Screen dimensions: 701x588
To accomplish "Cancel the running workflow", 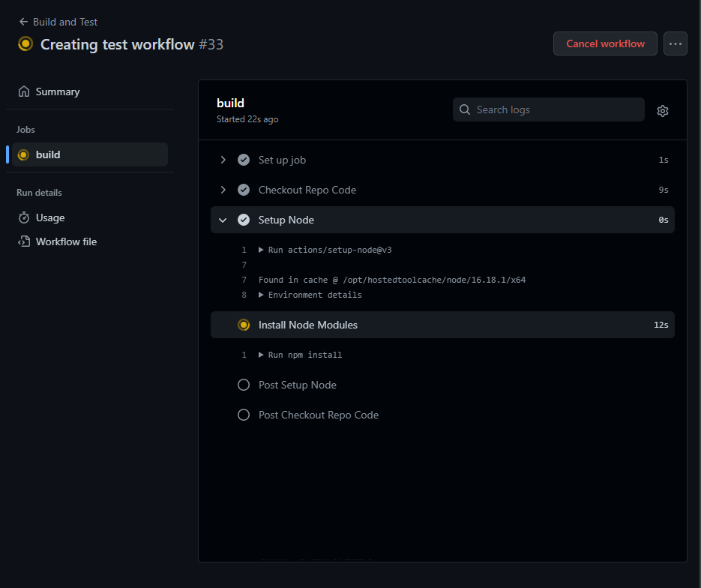I will tap(605, 43).
